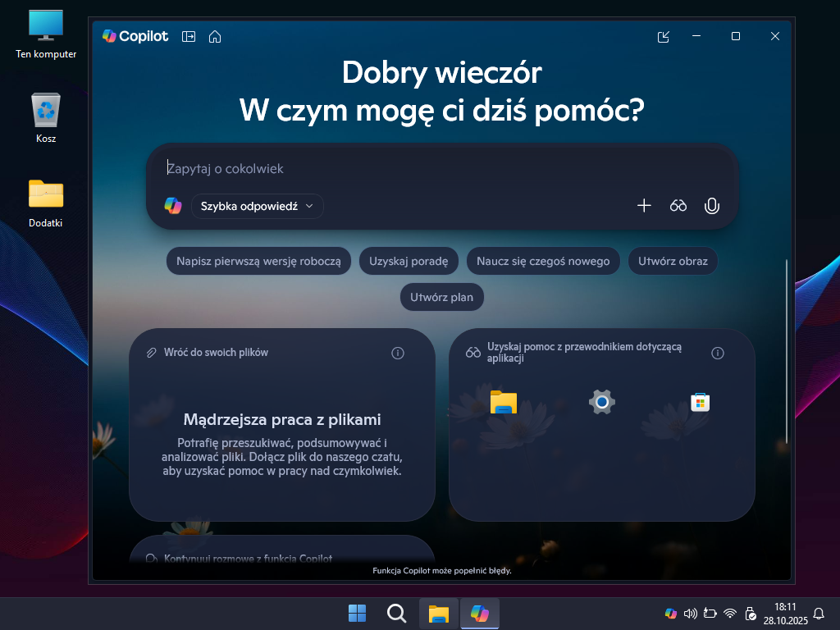Toggle the Copilot sidebar panel icon
Image resolution: width=840 pixels, height=630 pixels.
coord(189,36)
